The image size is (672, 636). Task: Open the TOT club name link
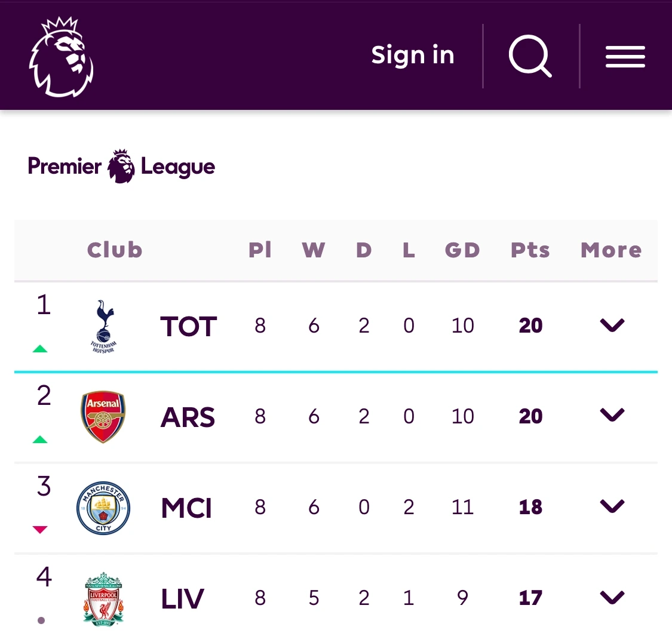[x=188, y=327]
